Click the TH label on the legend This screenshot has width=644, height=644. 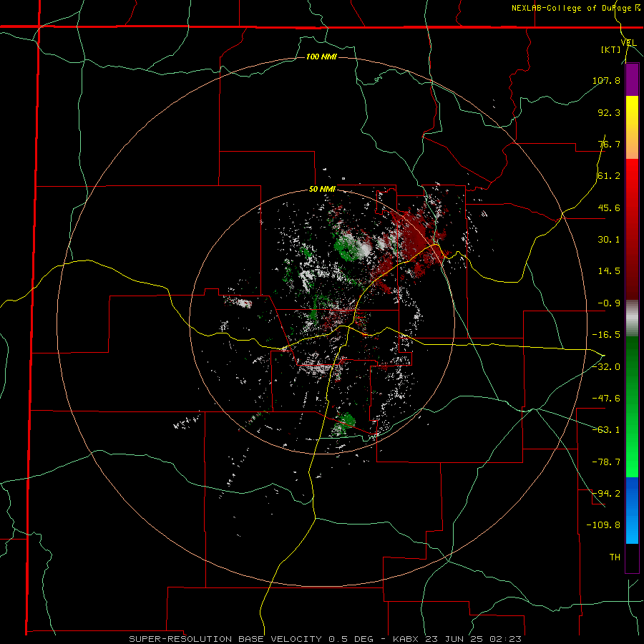coord(615,557)
